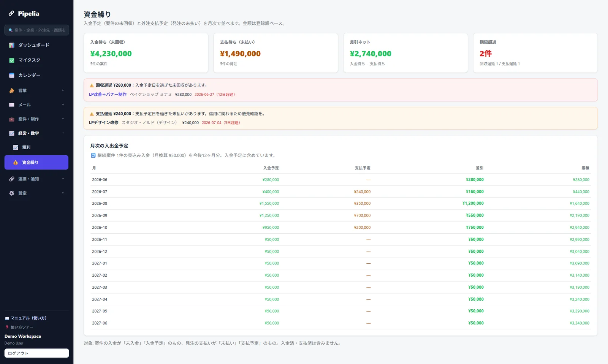Open the ダッシュボード chart icon
The width and height of the screenshot is (608, 364).
point(12,45)
